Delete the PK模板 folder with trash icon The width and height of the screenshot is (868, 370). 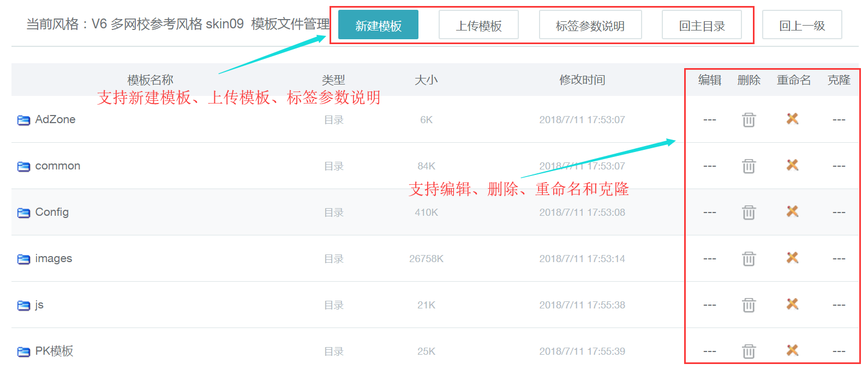749,351
